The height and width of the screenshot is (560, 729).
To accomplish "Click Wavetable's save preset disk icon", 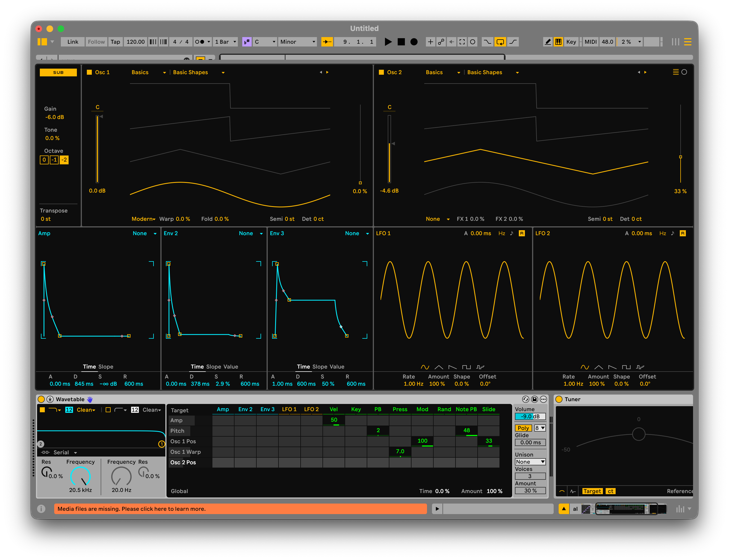I will [x=534, y=399].
